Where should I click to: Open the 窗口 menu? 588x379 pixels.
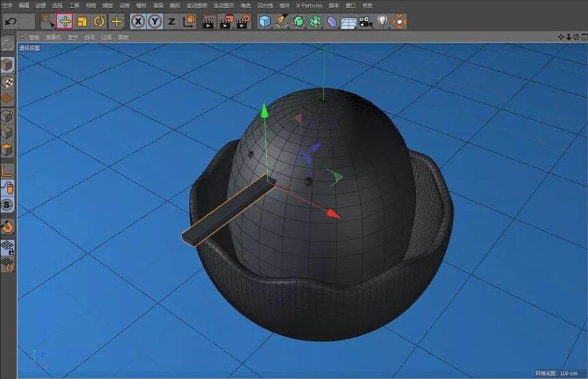click(x=351, y=5)
